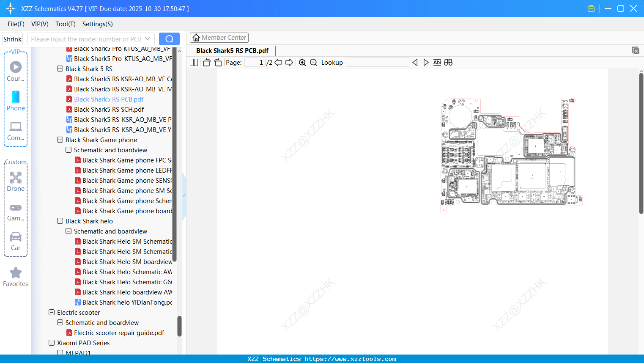Click the Shrink button
This screenshot has width=644, height=363.
tap(13, 39)
